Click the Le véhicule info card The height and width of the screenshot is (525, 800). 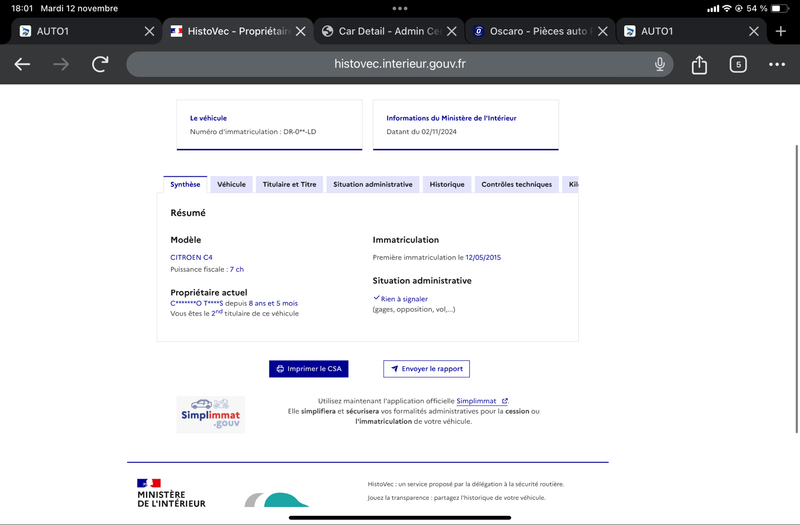(269, 125)
